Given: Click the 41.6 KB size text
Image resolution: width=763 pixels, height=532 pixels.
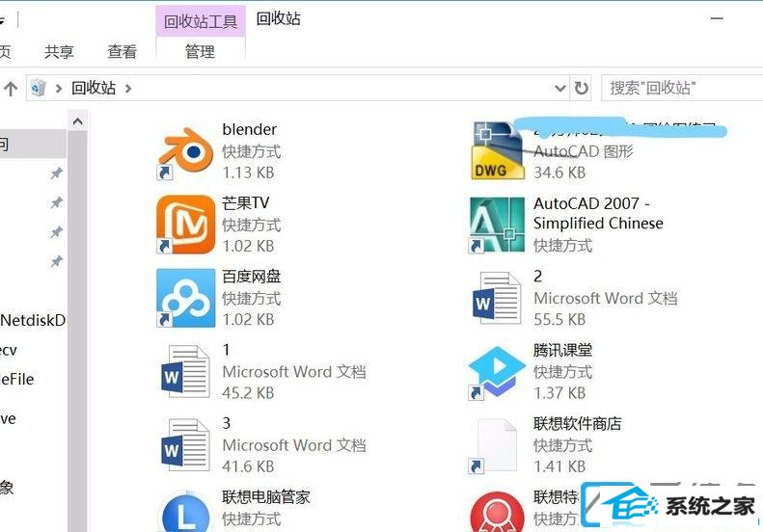Looking at the screenshot, I should pos(248,466).
